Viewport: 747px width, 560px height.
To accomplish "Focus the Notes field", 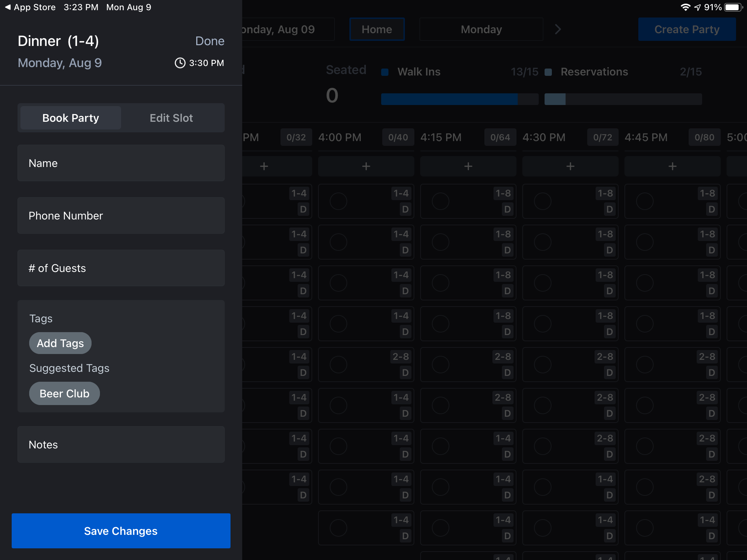I will pyautogui.click(x=121, y=444).
